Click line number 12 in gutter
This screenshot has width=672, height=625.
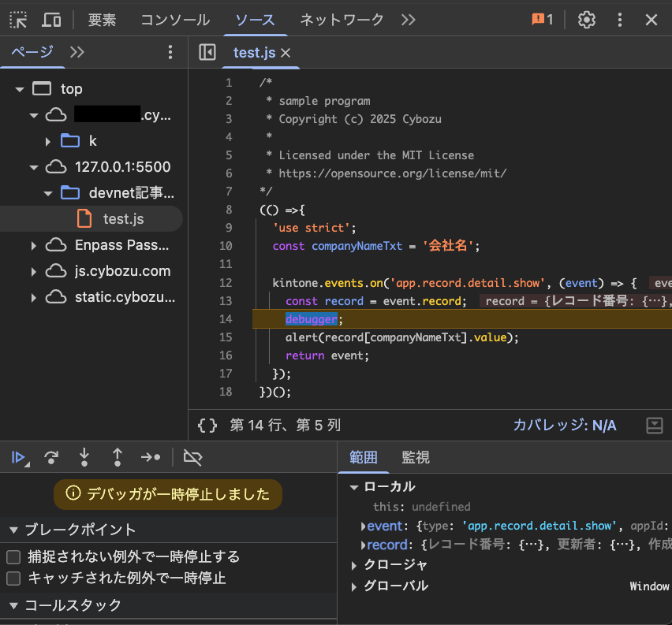click(226, 283)
